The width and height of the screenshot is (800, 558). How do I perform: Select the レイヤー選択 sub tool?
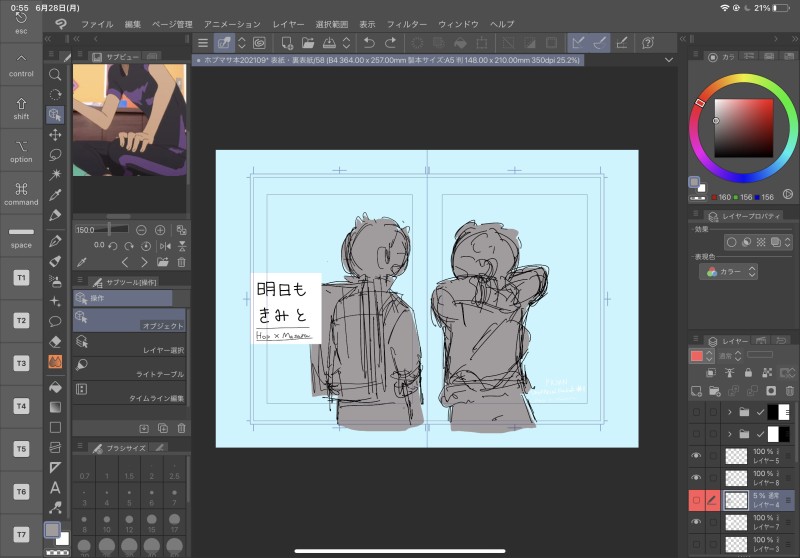[130, 344]
